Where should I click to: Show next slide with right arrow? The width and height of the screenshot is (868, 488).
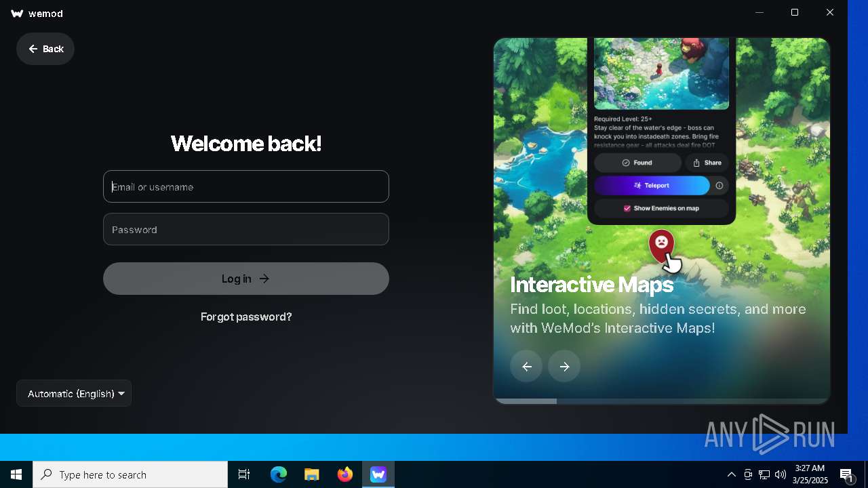click(x=564, y=366)
